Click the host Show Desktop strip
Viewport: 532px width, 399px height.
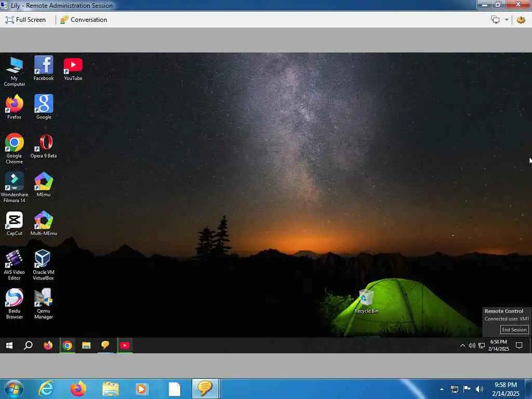[x=528, y=389]
